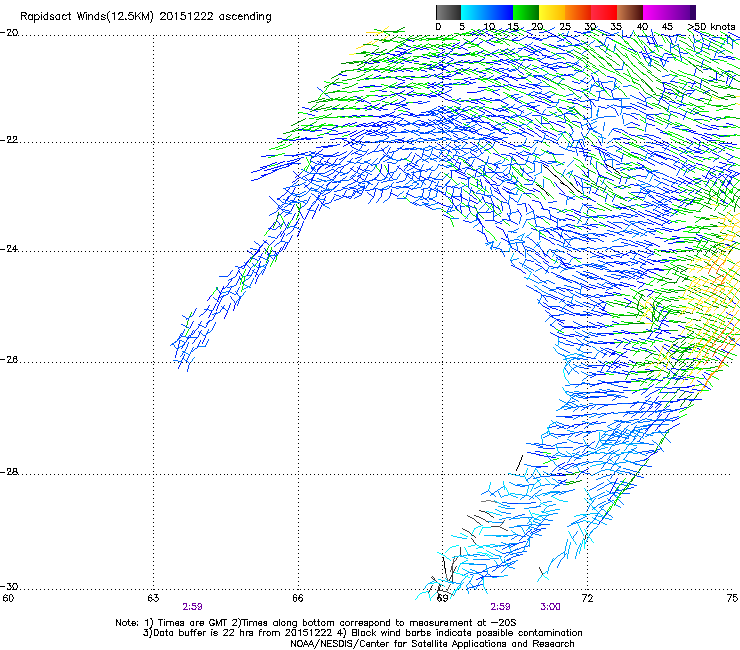Click the NOAA/NESDIS credit line
The width and height of the screenshot is (740, 650).
pos(432,644)
